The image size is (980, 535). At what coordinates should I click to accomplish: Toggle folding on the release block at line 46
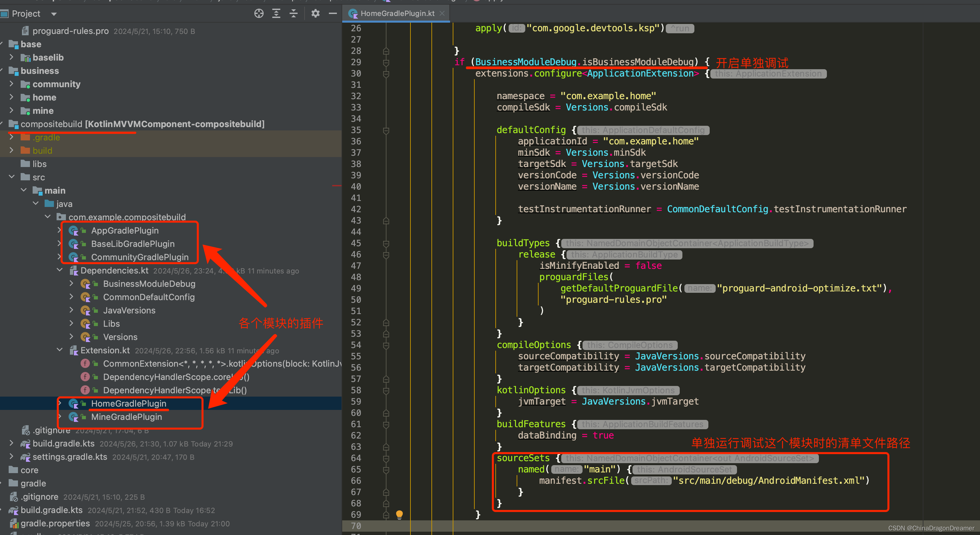(x=386, y=255)
